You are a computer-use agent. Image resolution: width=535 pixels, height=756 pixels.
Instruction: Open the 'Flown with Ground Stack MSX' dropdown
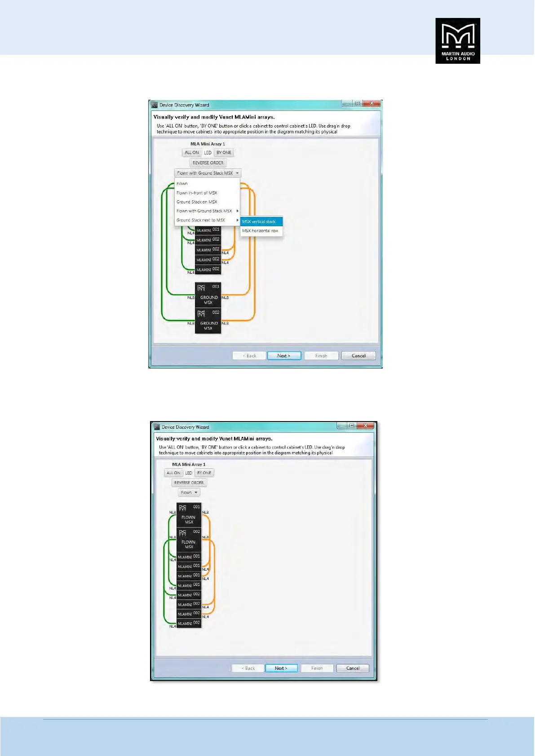(208, 173)
